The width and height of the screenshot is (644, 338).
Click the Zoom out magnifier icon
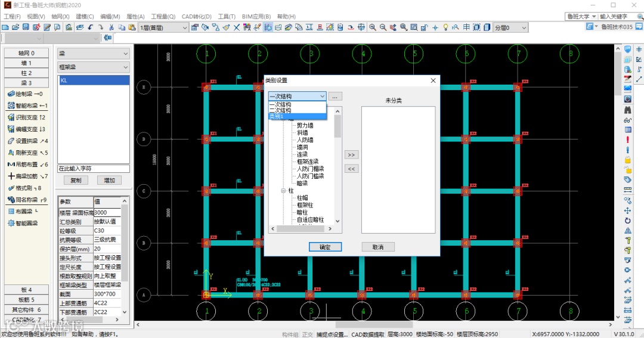click(x=383, y=27)
